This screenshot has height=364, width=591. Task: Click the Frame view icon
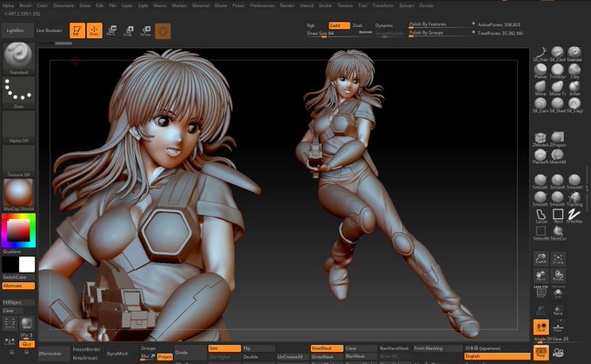pyautogui.click(x=558, y=259)
